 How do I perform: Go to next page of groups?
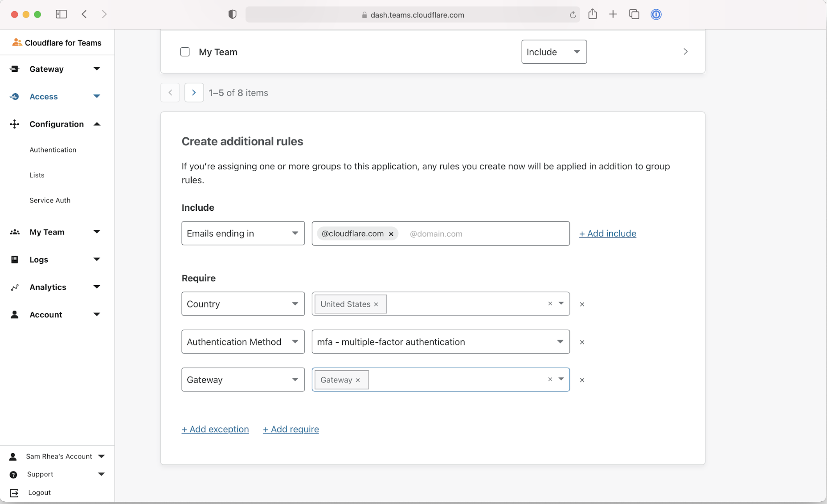point(194,93)
